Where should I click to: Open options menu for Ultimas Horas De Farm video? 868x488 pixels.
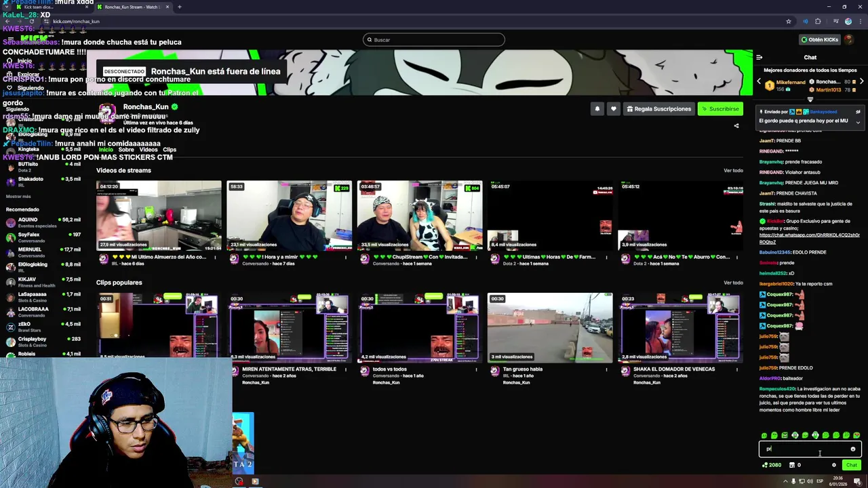click(x=606, y=257)
